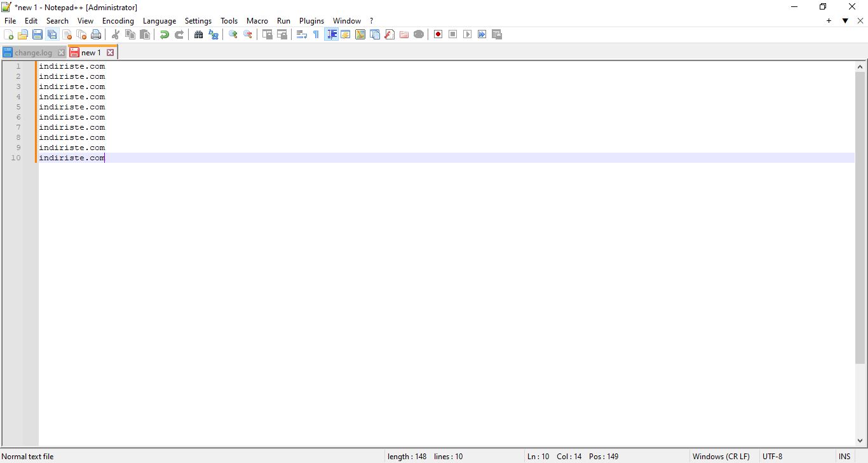Screen dimensions: 868x463
Task: Open the Define your language icon
Action: (x=346, y=34)
